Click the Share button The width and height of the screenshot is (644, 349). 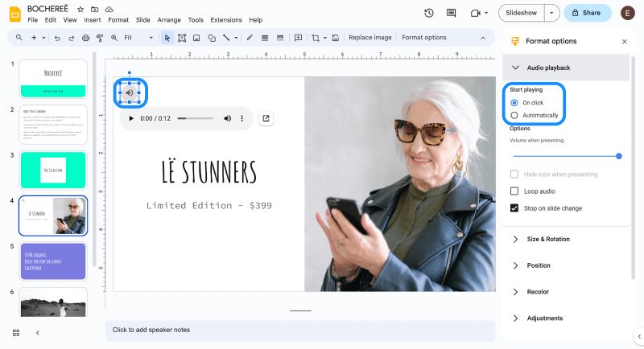(x=588, y=13)
